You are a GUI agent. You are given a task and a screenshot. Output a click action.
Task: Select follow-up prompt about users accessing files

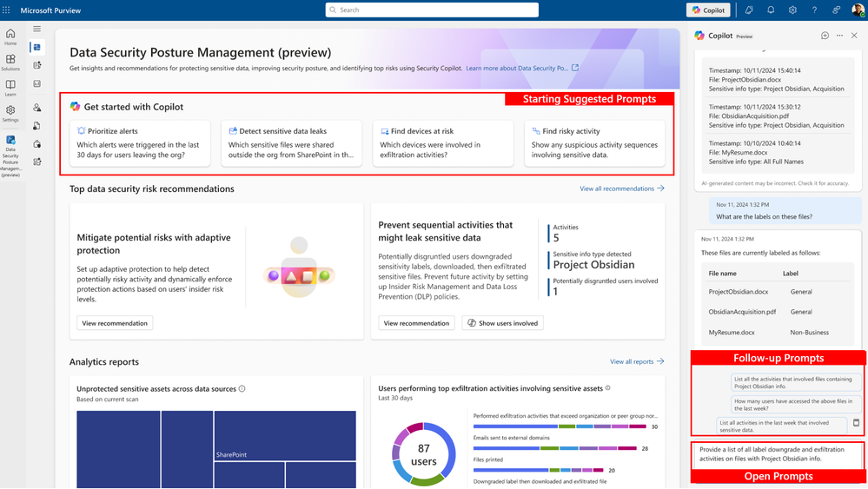click(x=796, y=405)
